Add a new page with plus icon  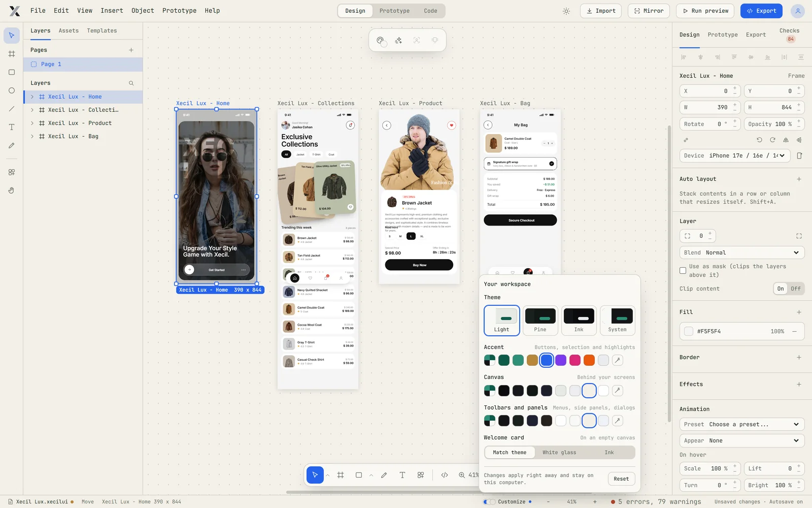(131, 50)
